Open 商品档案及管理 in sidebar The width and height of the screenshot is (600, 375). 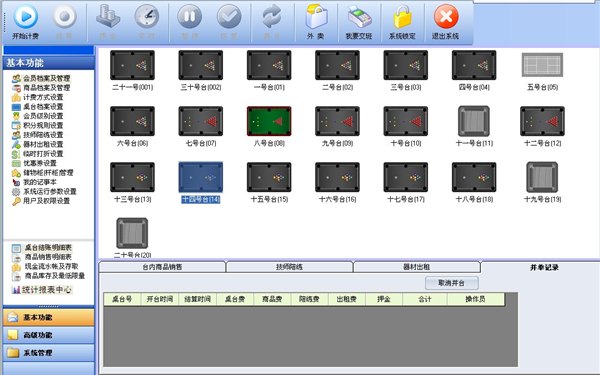click(x=41, y=88)
